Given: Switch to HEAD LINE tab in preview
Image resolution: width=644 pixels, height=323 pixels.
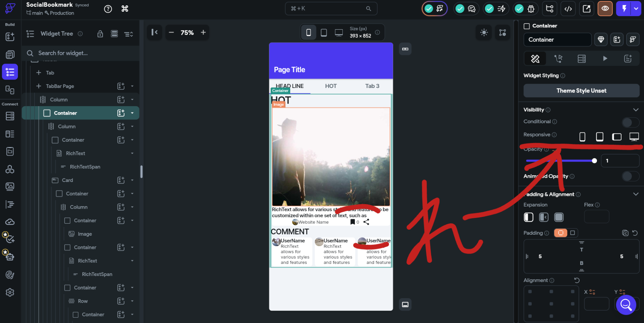Looking at the screenshot, I should point(290,86).
